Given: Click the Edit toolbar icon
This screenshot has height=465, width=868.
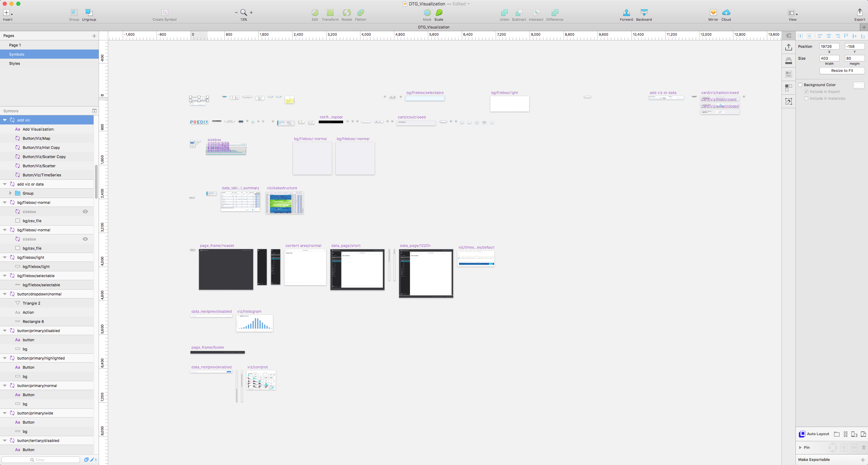Looking at the screenshot, I should pos(315,13).
